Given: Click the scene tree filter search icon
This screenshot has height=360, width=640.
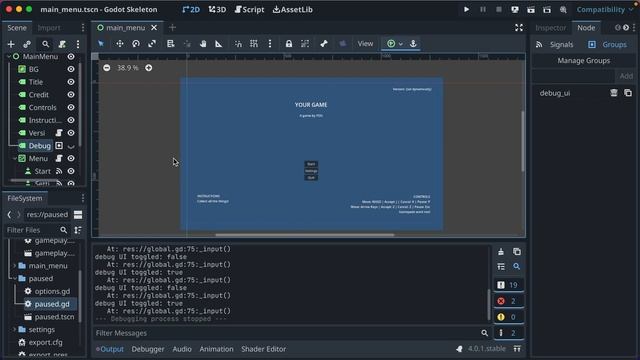Looking at the screenshot, I should click(x=45, y=44).
